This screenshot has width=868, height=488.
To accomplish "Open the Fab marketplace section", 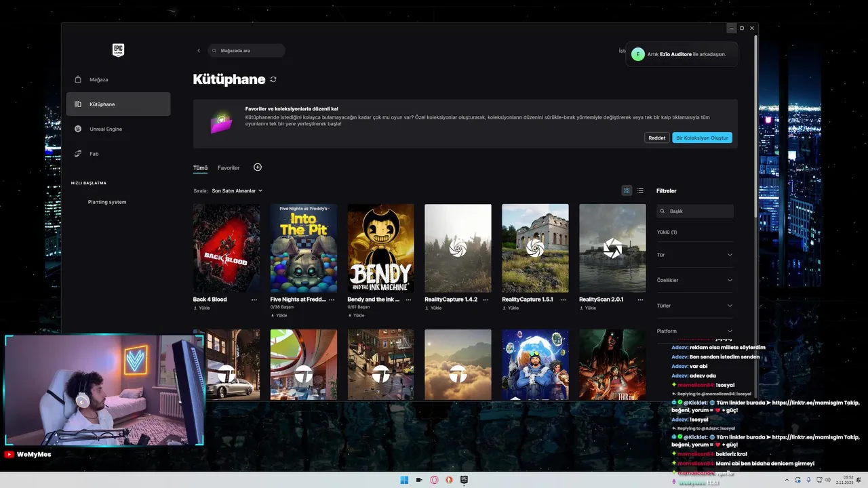I will tap(118, 154).
